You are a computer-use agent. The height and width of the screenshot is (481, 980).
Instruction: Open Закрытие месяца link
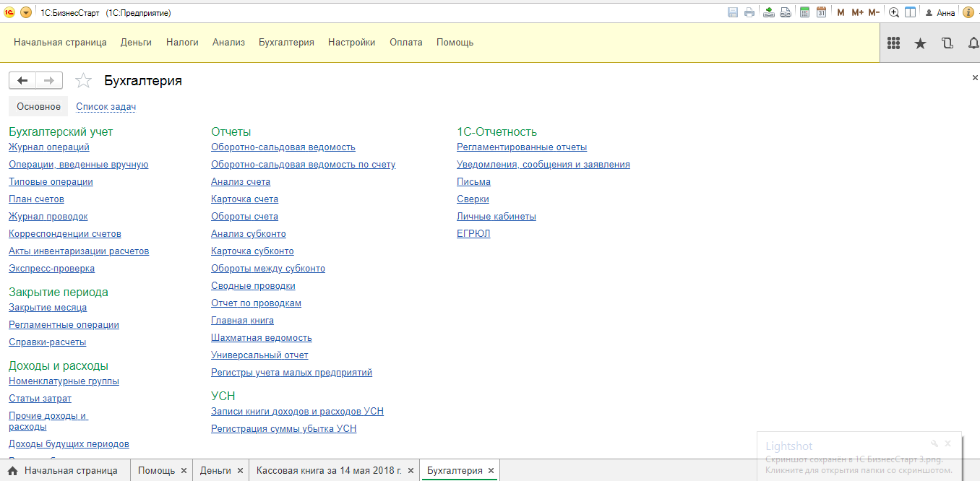click(48, 307)
